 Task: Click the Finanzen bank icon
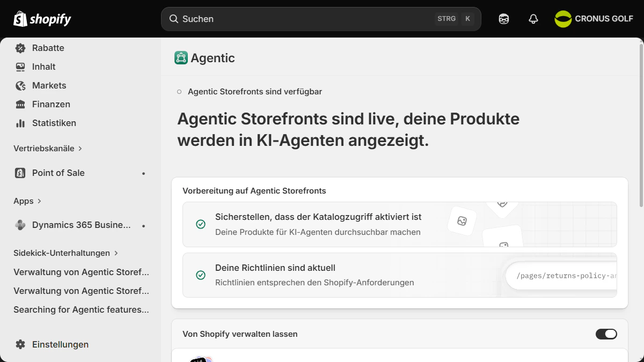pyautogui.click(x=20, y=105)
